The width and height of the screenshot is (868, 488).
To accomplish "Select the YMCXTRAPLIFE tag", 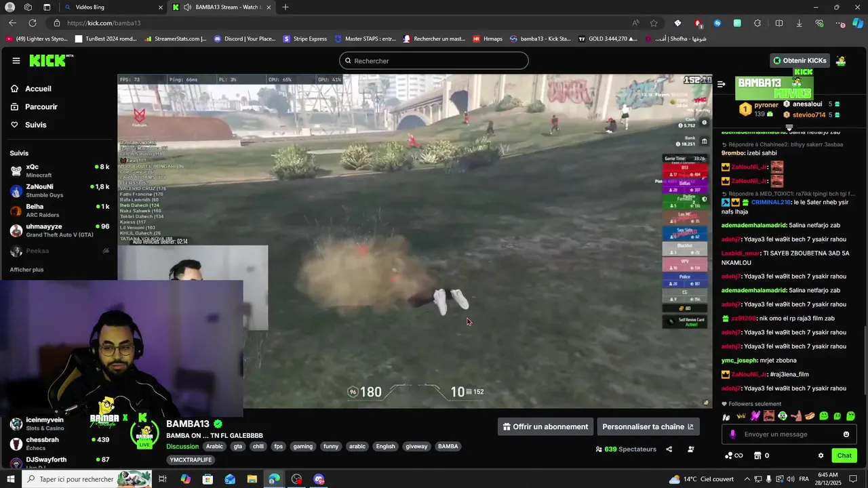I will coord(191,460).
